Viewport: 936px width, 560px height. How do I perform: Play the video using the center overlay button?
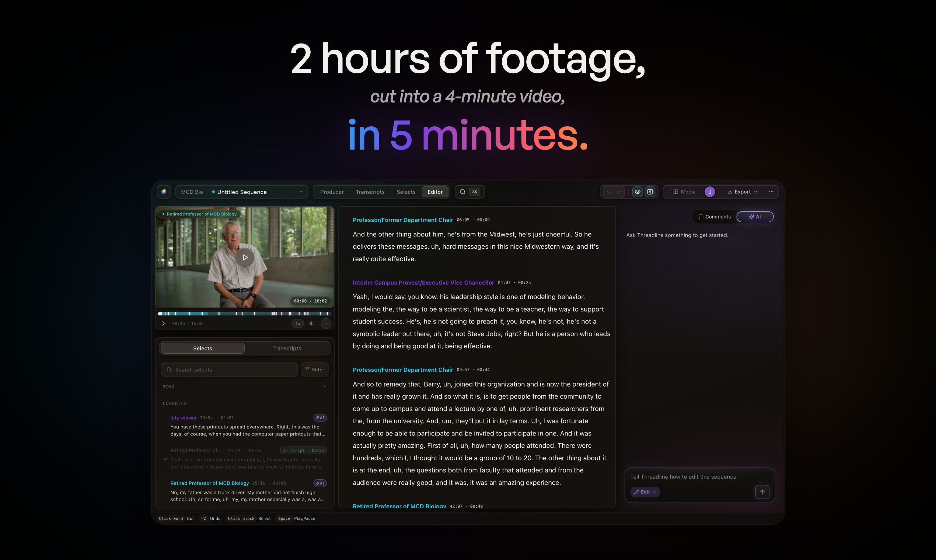click(245, 258)
